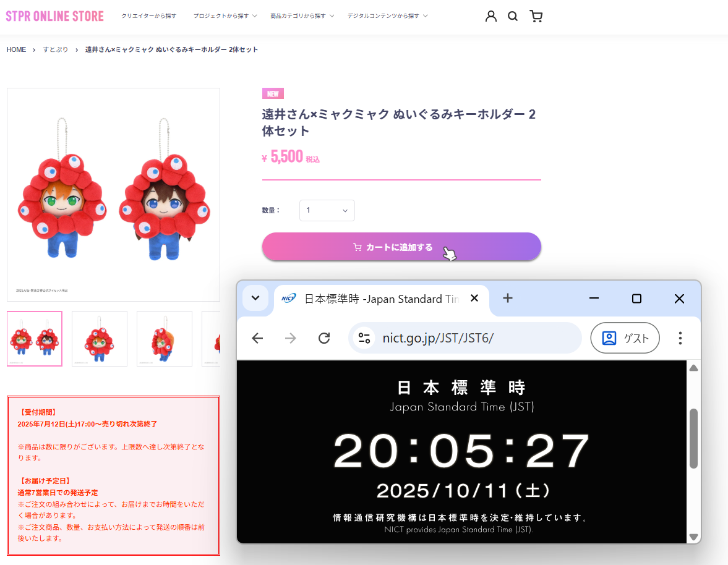This screenshot has width=728, height=565.
Task: Expand プロジェクトから探す menu
Action: [x=225, y=16]
